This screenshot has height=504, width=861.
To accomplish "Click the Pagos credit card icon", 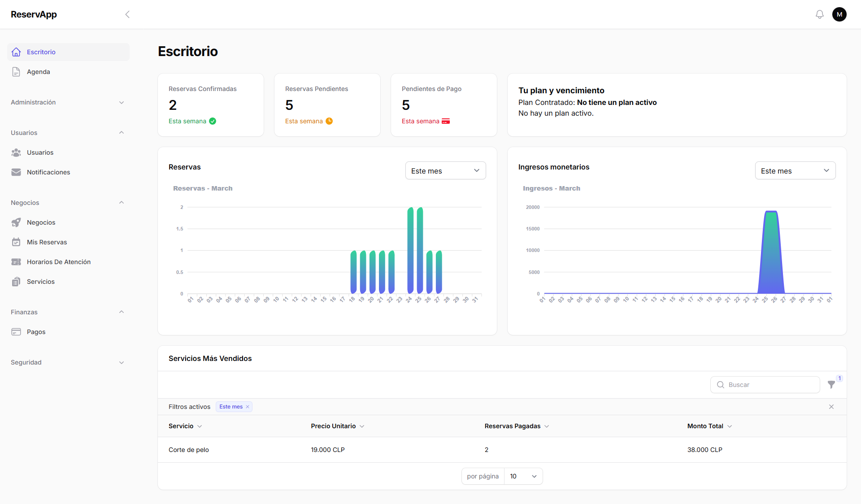I will tap(16, 332).
